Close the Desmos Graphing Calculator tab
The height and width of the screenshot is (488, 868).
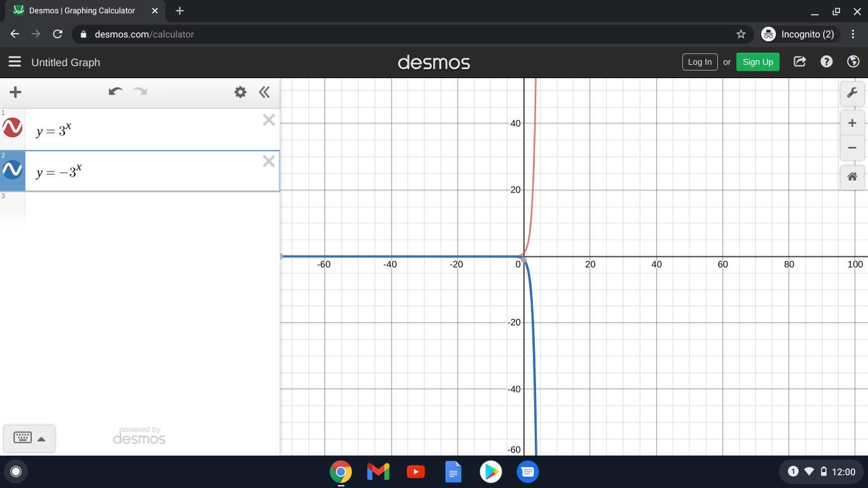(155, 11)
